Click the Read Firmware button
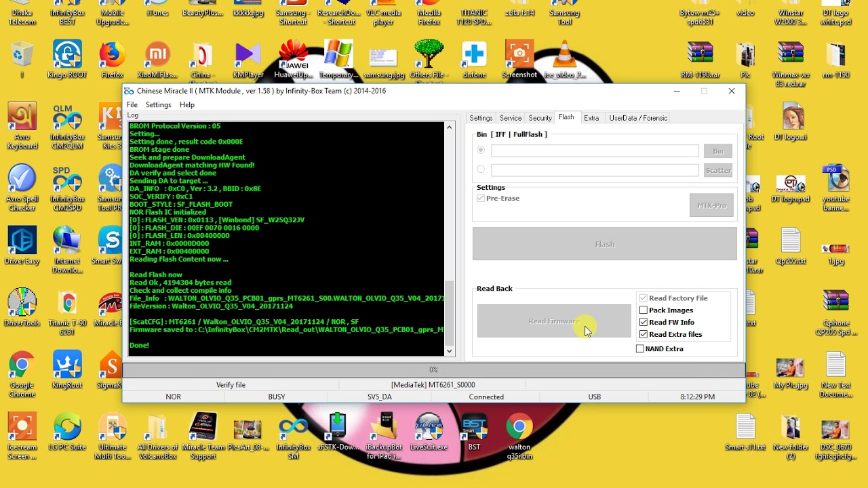Image resolution: width=868 pixels, height=488 pixels. 554,321
